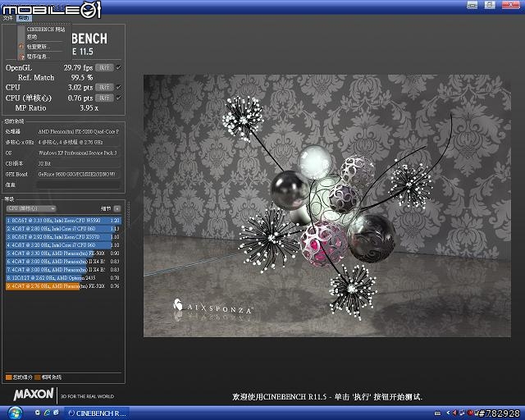525x420 pixels.
Task: Click the CINEBENCH R... taskbar button
Action: coord(98,413)
